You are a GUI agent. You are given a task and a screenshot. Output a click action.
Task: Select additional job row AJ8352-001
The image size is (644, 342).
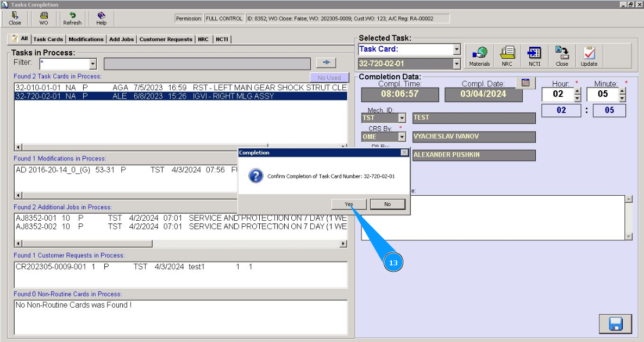[x=181, y=218]
